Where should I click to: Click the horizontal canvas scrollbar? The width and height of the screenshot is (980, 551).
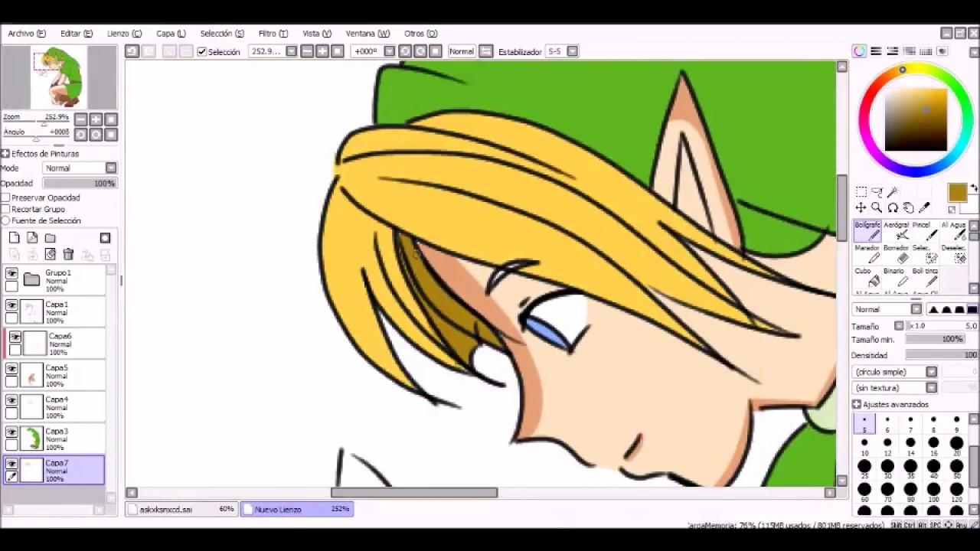414,493
